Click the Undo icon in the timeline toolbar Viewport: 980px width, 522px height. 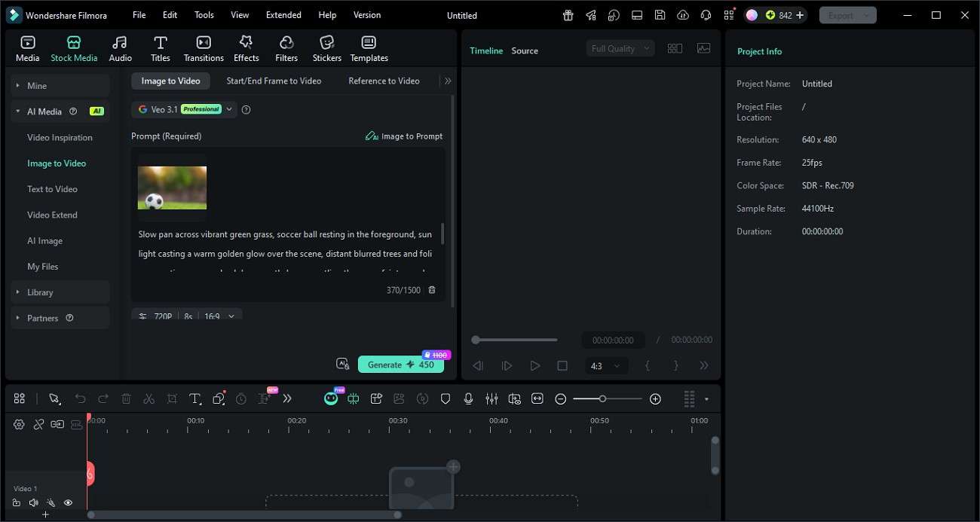coord(80,398)
